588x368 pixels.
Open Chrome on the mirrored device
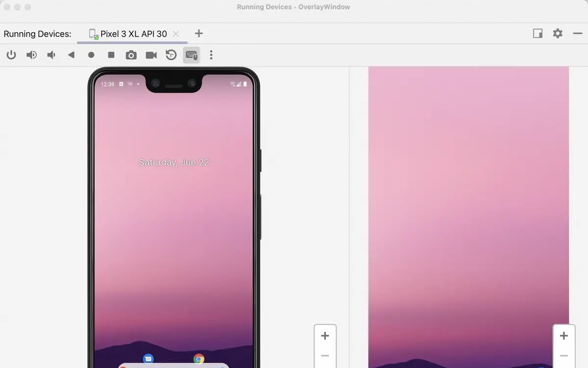[x=199, y=359]
